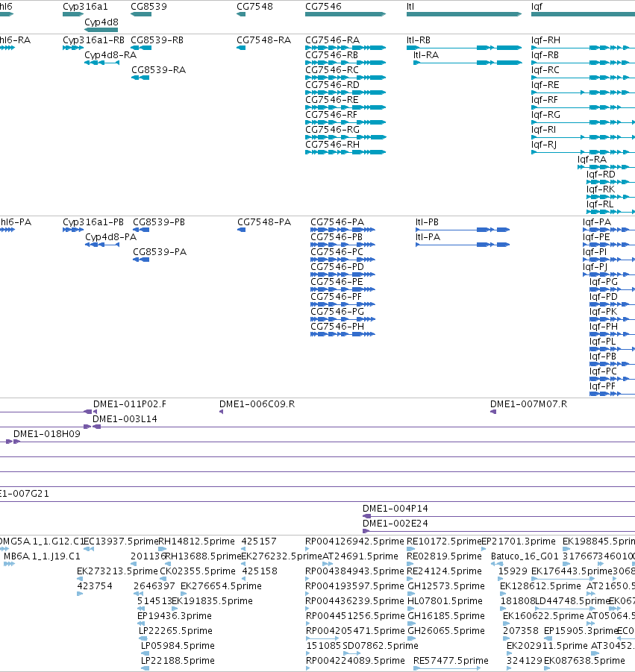
Task: Click the lqf gene label
Action: click(x=537, y=7)
